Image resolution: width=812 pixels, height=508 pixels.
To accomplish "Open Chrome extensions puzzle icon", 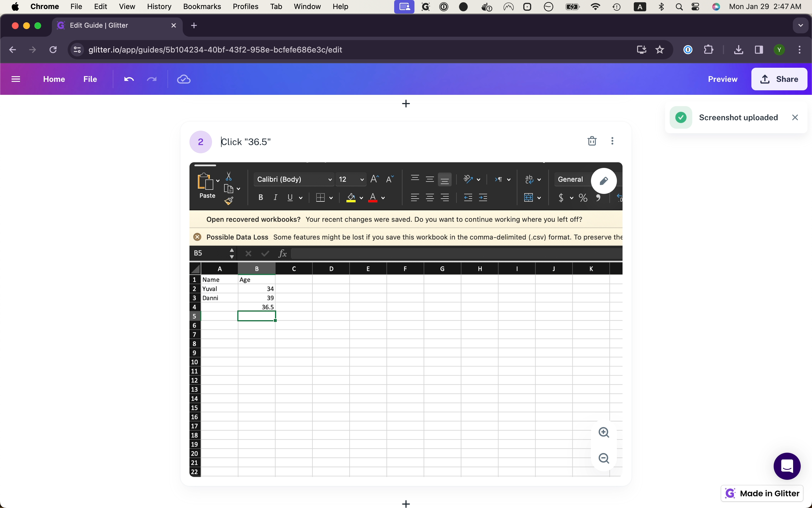I will click(x=708, y=50).
